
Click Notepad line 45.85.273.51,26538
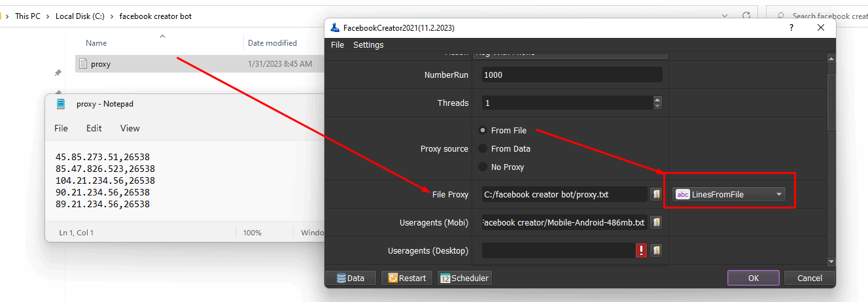[103, 157]
